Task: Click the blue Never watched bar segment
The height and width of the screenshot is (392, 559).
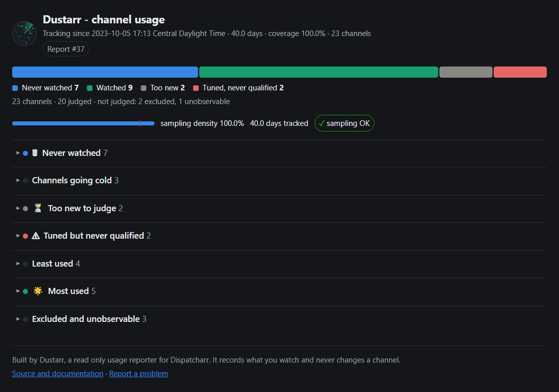Action: pyautogui.click(x=105, y=72)
